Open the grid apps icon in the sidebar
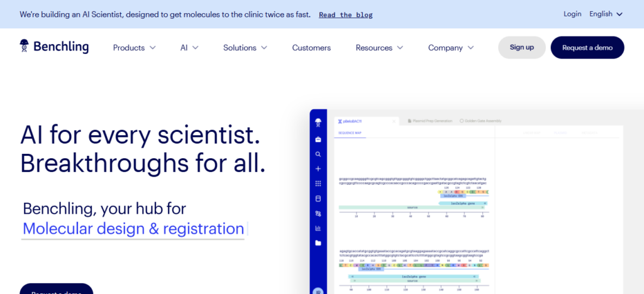Image resolution: width=644 pixels, height=294 pixels. 318,183
